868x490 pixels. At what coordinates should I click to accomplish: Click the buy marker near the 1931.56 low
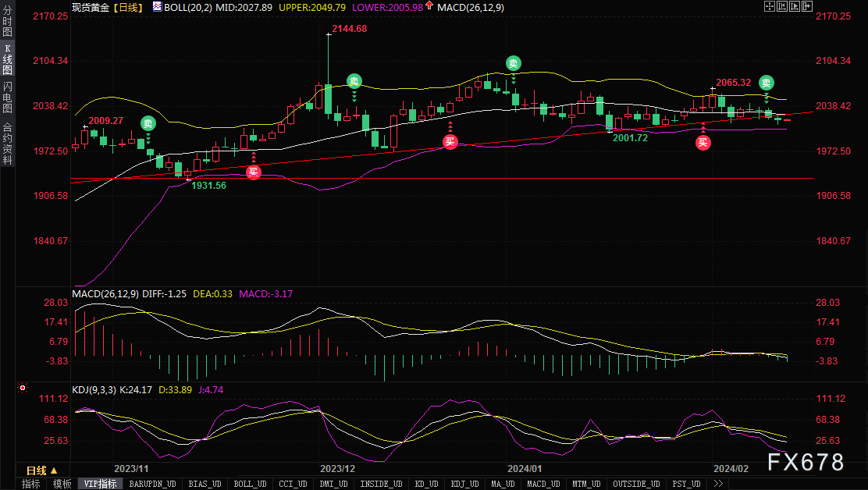point(254,172)
